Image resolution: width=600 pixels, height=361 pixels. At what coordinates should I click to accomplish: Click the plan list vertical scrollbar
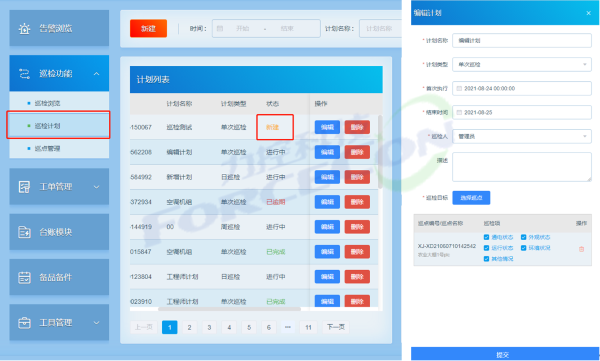point(380,152)
